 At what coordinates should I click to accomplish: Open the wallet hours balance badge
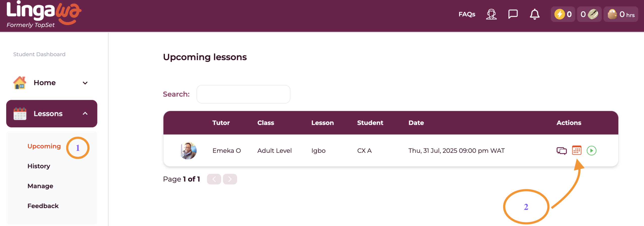(x=620, y=14)
